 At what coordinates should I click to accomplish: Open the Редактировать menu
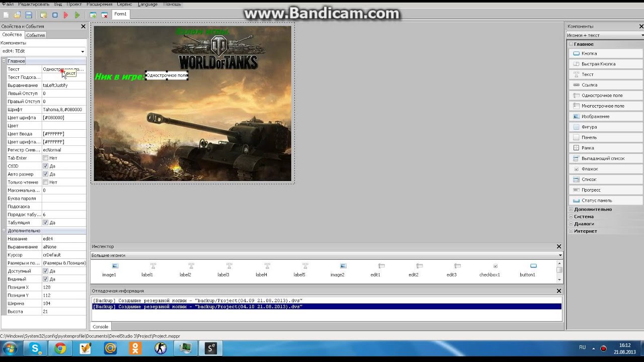click(34, 4)
